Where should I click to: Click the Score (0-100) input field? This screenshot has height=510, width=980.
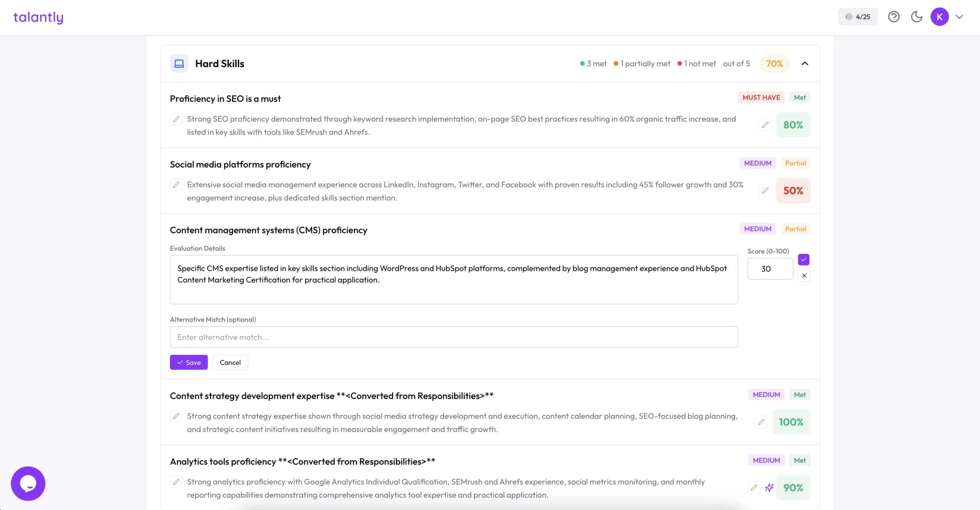tap(770, 269)
